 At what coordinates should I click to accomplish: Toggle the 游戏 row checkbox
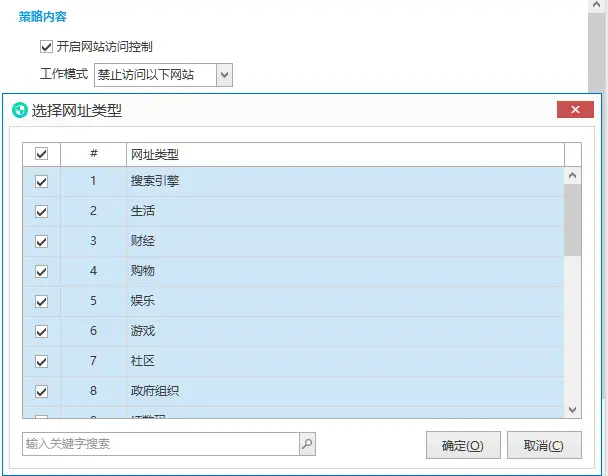tap(41, 331)
